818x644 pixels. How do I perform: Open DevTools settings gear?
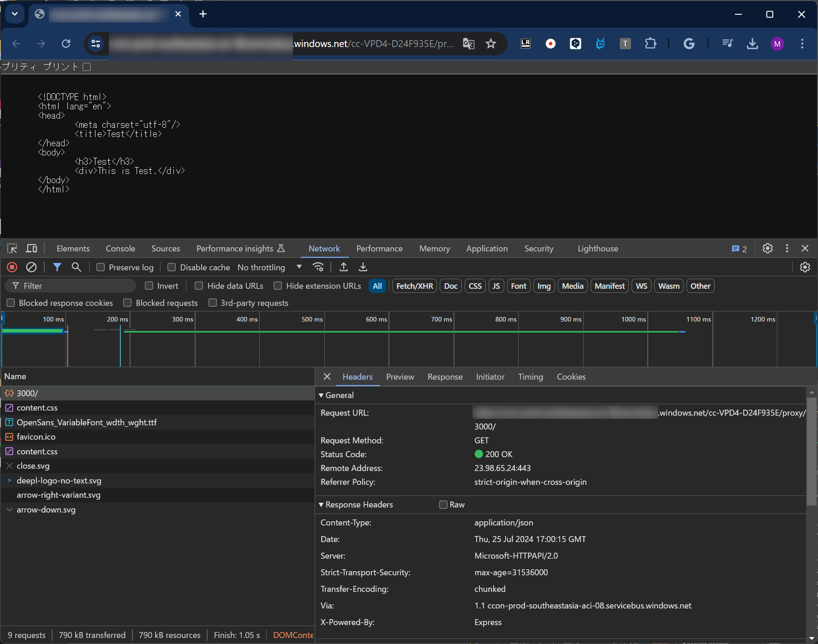[767, 248]
